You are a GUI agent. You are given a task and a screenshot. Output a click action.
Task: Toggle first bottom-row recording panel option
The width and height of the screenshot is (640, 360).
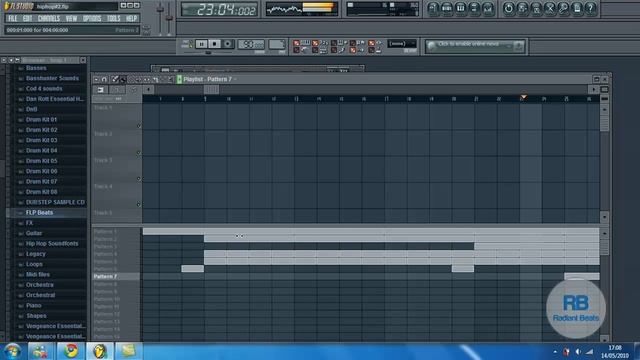point(296,50)
